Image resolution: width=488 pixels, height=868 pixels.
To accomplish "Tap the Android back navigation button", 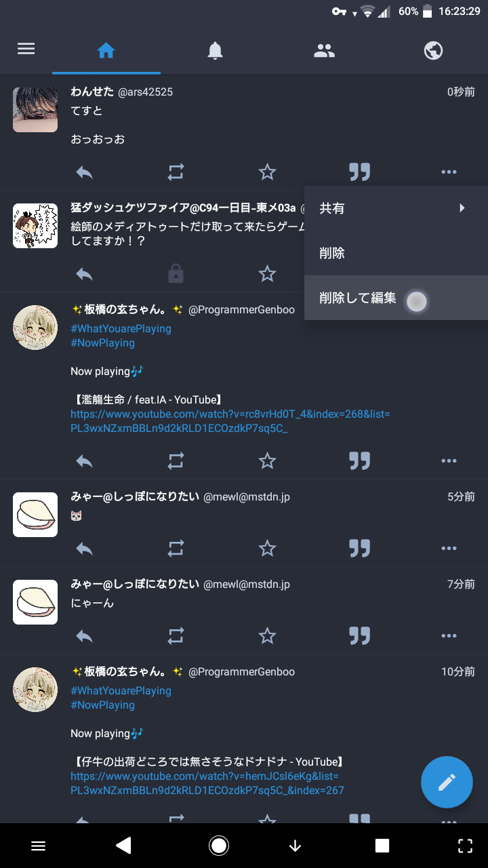I will click(123, 845).
